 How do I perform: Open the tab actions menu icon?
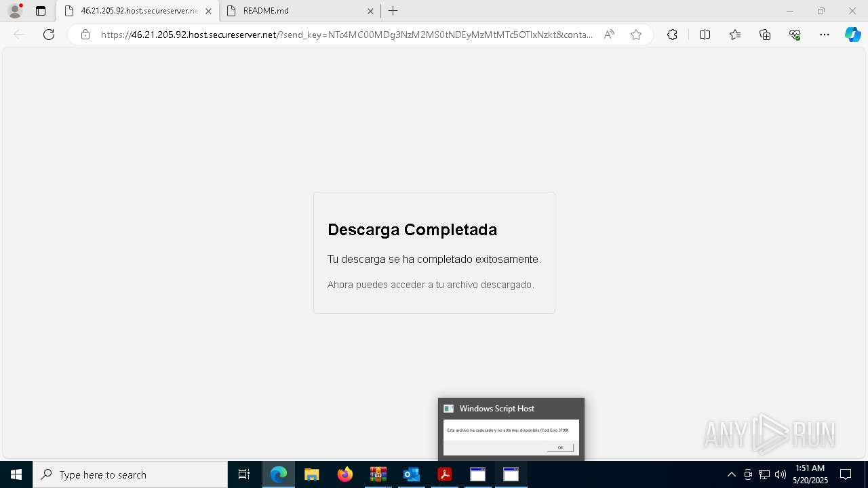pyautogui.click(x=41, y=11)
